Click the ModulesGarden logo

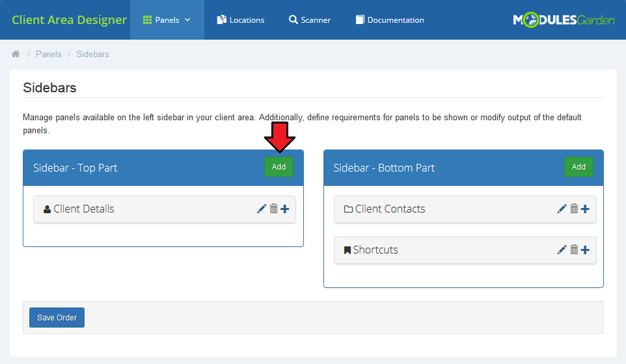pyautogui.click(x=564, y=20)
